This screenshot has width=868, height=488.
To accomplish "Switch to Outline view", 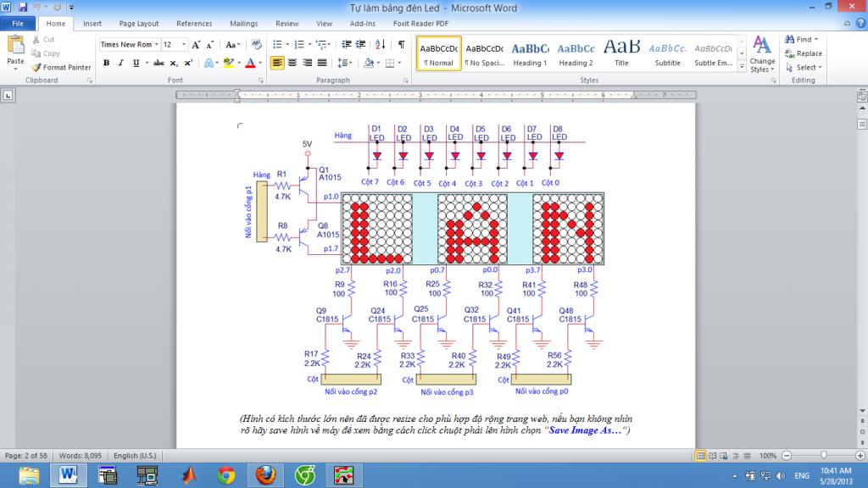I will [736, 456].
